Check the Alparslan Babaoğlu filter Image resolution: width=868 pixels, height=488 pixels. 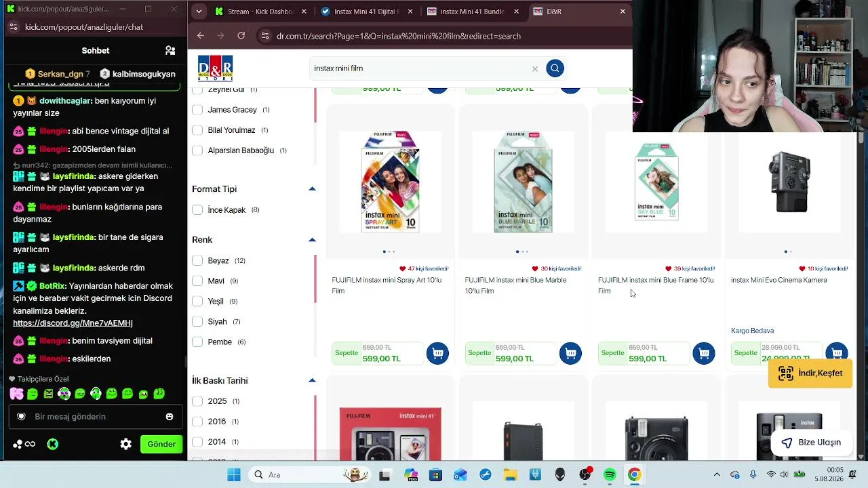click(197, 150)
